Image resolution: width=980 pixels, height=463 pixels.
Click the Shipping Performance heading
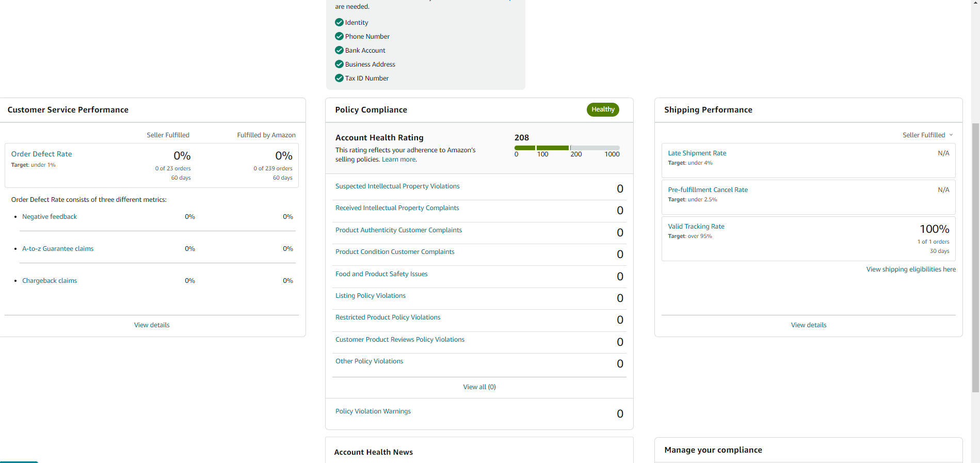[x=708, y=110]
